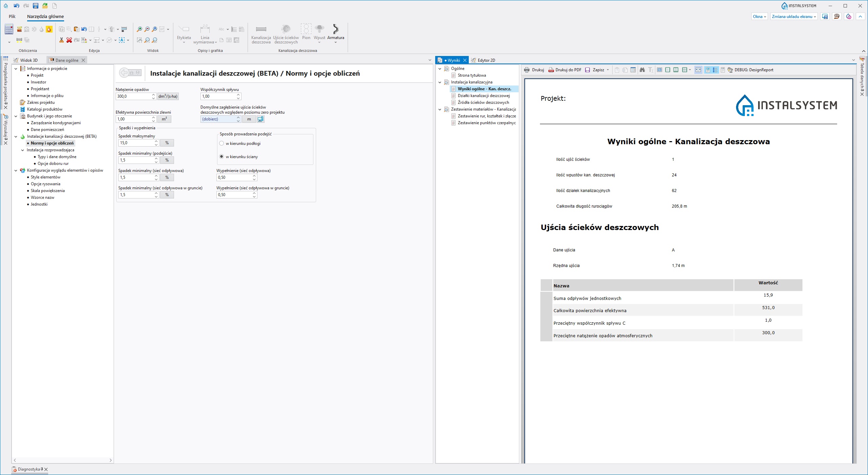868x475 pixels.
Task: Click the ruler measure icon in Edycja
Action: coord(124,29)
